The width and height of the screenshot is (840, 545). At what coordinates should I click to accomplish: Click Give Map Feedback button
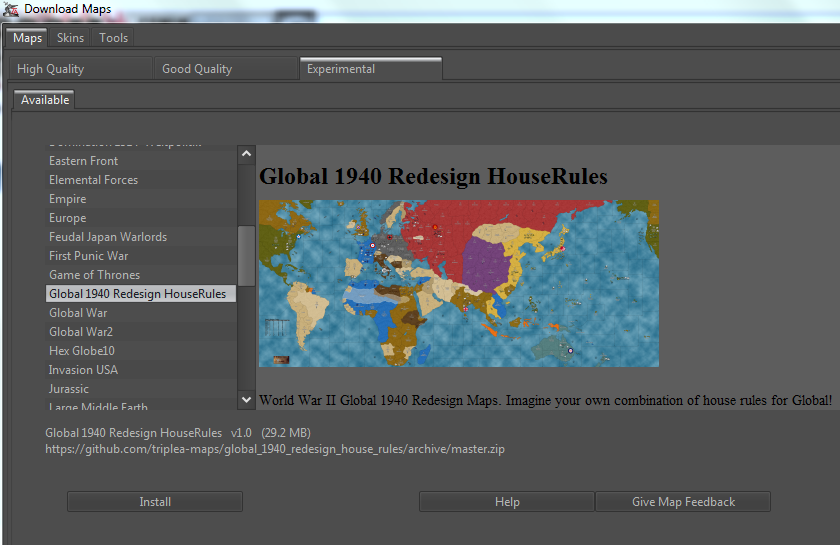pyautogui.click(x=683, y=502)
